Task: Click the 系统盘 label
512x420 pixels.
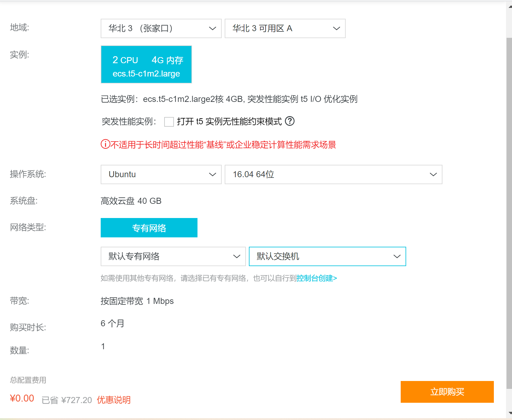Action: tap(24, 201)
